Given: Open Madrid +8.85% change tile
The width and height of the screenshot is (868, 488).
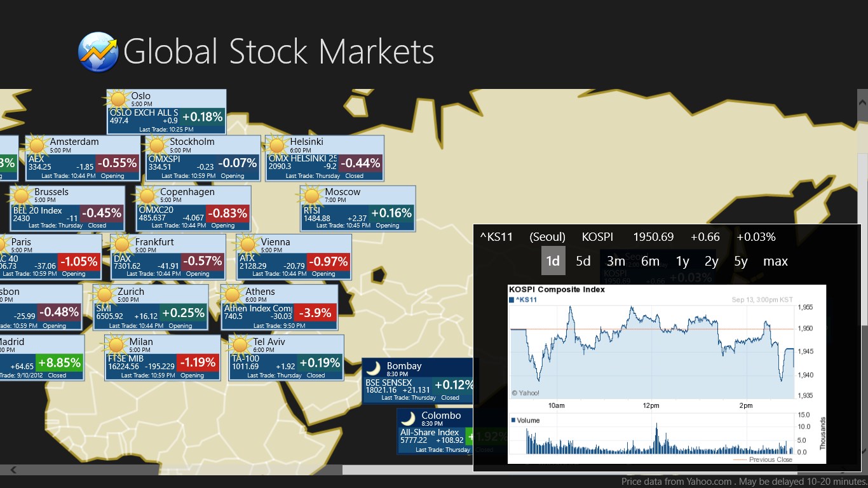Looking at the screenshot, I should 60,363.
